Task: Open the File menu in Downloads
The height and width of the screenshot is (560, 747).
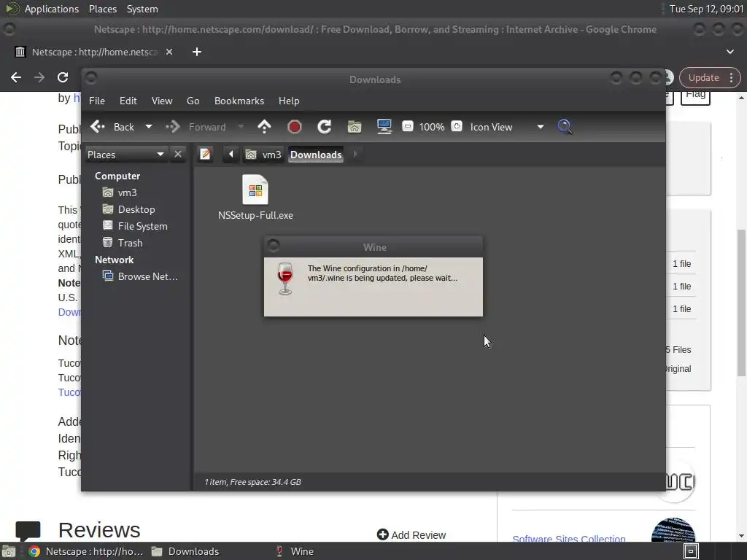Action: click(97, 101)
